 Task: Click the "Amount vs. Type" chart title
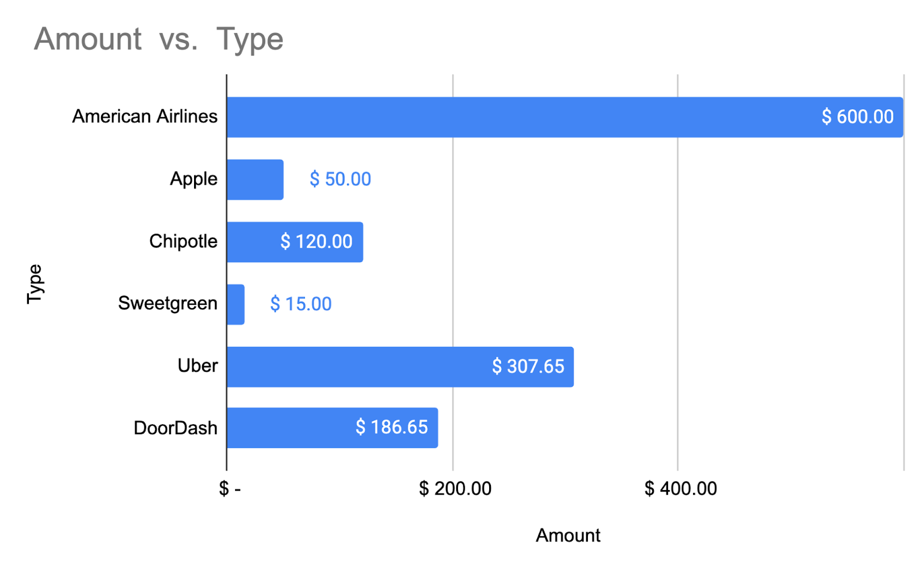tap(158, 39)
